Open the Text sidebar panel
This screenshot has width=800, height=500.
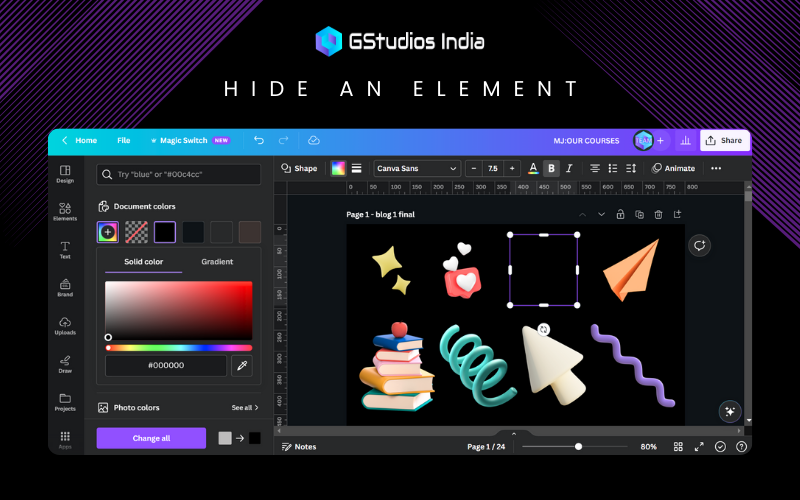click(x=65, y=250)
